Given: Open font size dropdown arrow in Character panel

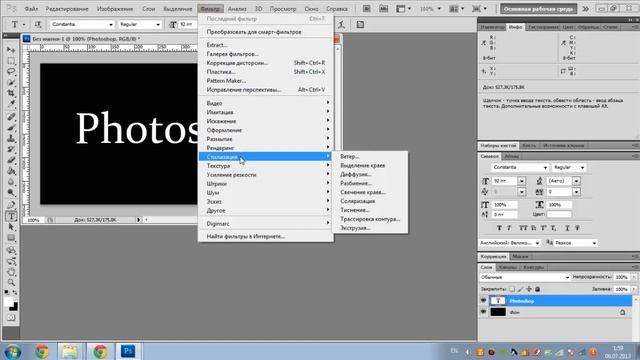Looking at the screenshot, I should pyautogui.click(x=522, y=181).
